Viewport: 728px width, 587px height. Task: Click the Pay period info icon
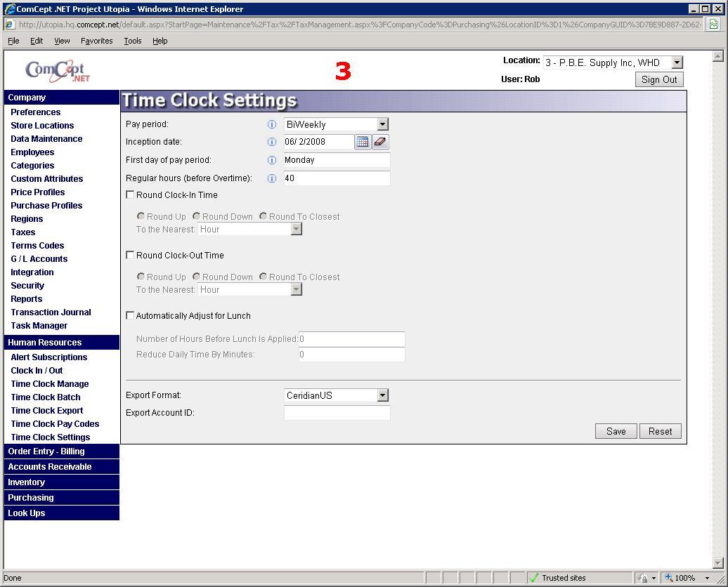[x=272, y=124]
